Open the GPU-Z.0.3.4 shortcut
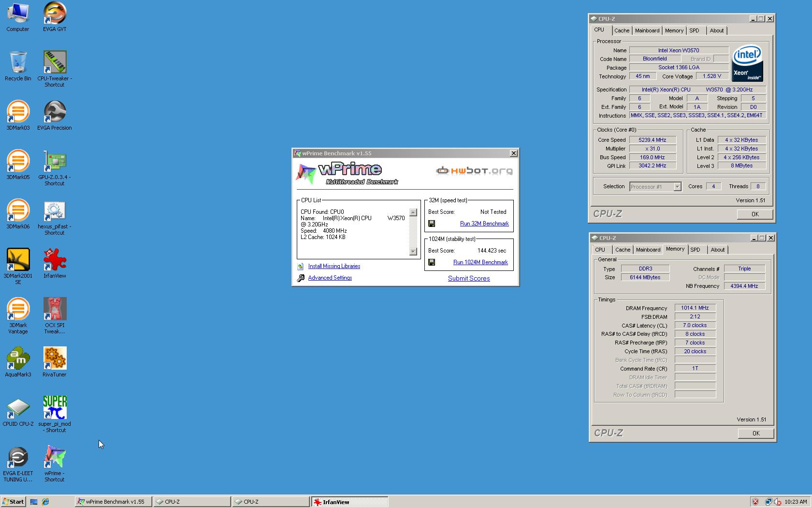The height and width of the screenshot is (508, 812). 55,168
